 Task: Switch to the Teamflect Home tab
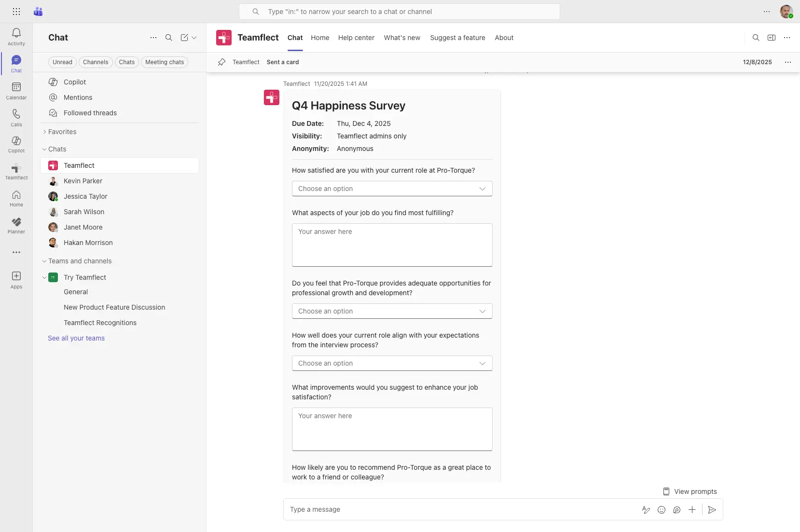320,38
